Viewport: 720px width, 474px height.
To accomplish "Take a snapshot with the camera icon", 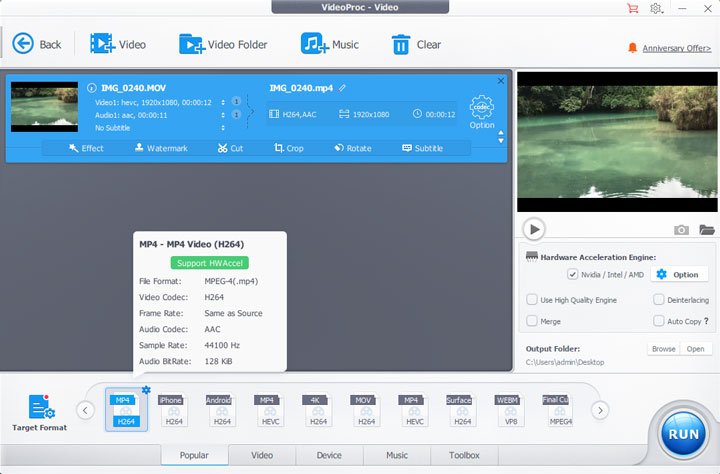I will (x=681, y=230).
